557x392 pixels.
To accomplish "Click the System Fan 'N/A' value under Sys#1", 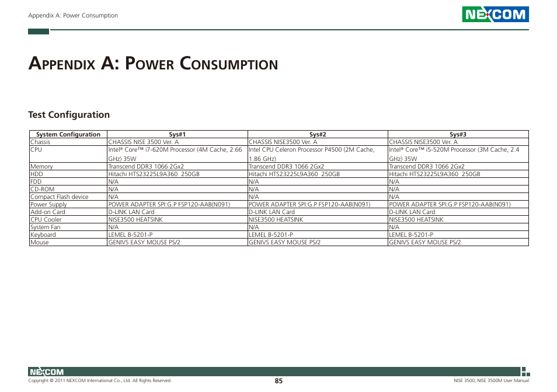I will click(113, 227).
